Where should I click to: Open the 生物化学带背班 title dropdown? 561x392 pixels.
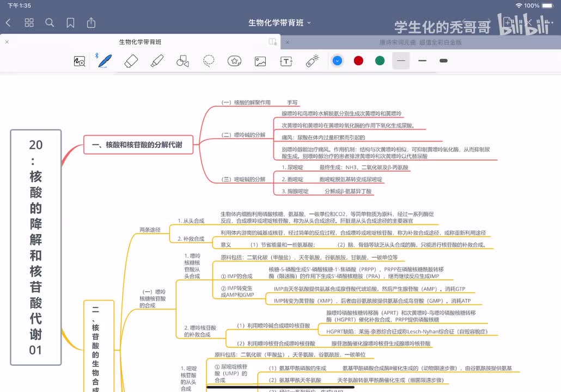pyautogui.click(x=280, y=23)
